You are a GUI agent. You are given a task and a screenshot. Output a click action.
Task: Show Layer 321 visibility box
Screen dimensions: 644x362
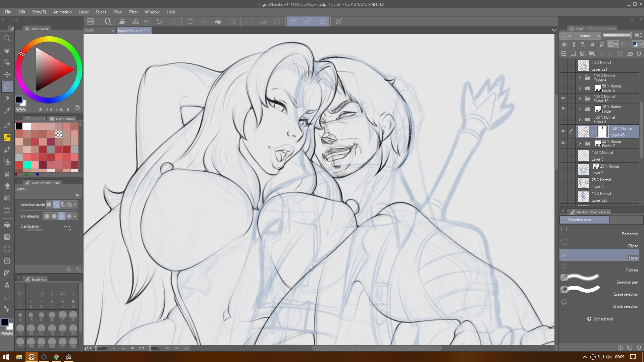point(563,66)
